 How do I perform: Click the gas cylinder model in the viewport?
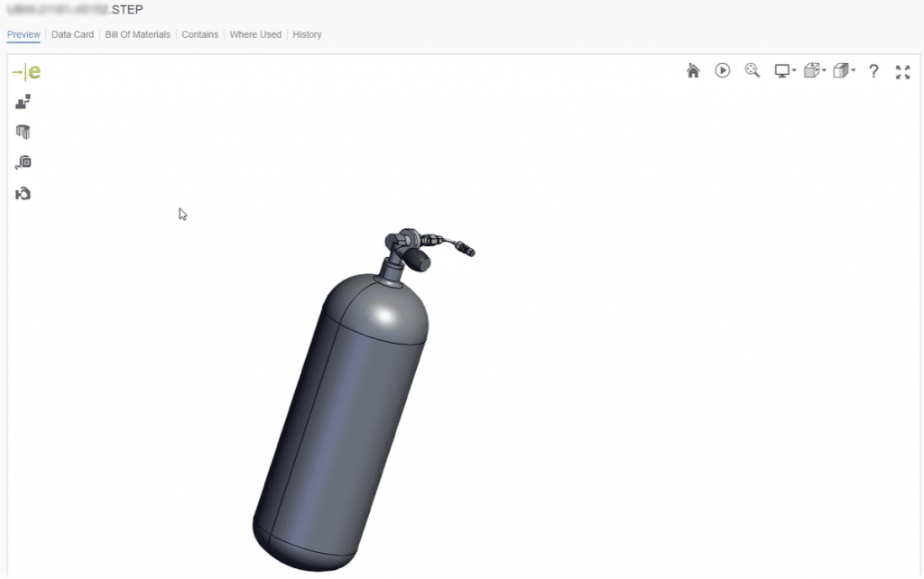point(343,406)
